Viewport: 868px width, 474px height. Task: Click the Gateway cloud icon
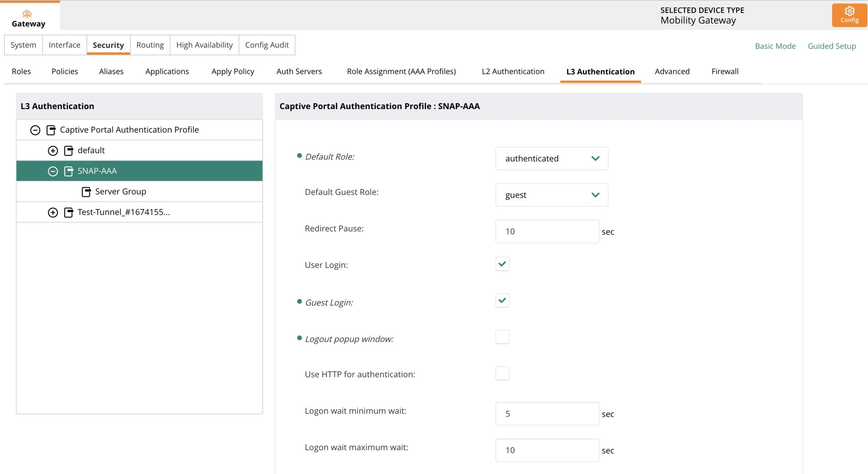[27, 14]
